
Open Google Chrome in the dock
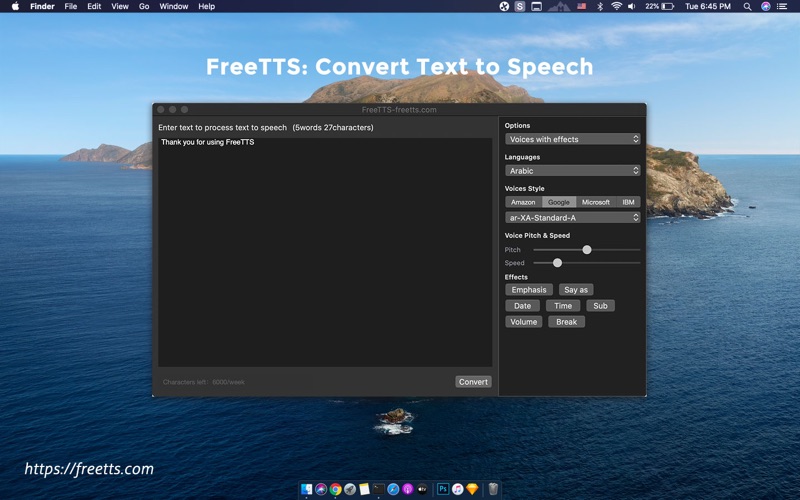pyautogui.click(x=335, y=489)
